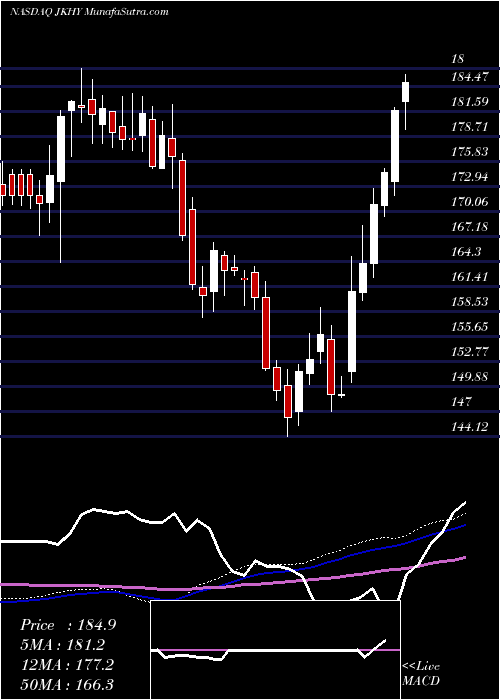Click the lowest red candlestick near 144

(288, 402)
